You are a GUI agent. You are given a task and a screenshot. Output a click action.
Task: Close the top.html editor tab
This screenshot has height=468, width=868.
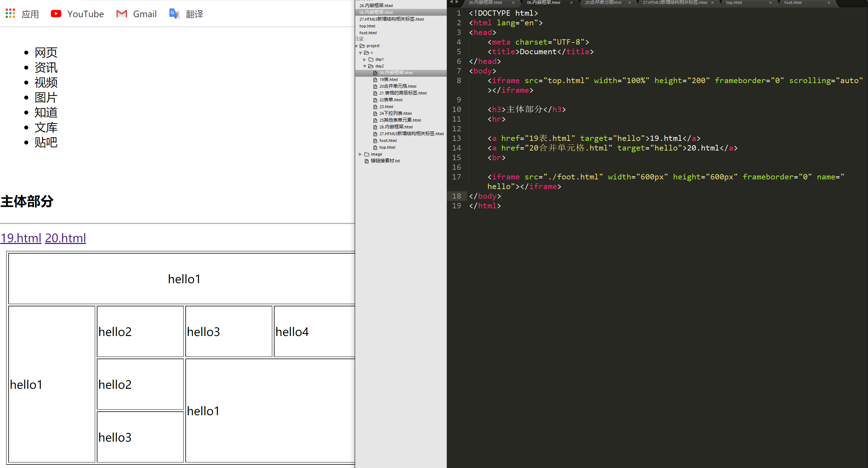tap(771, 3)
